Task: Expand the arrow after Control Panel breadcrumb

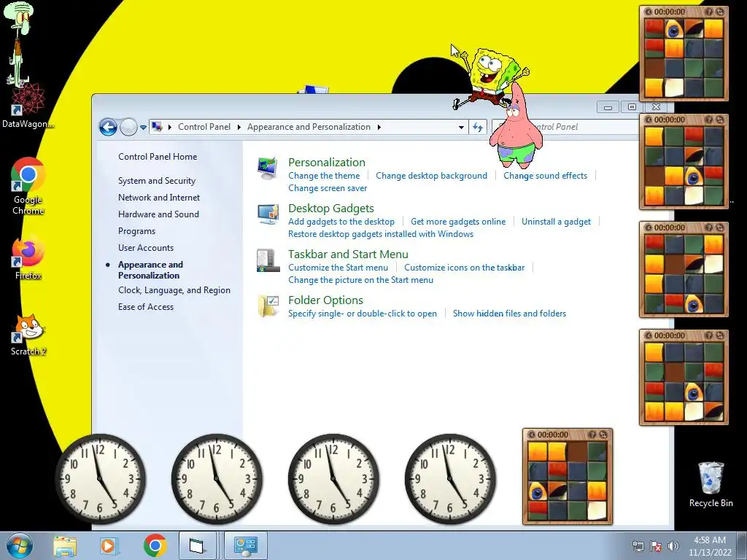Action: pos(239,127)
